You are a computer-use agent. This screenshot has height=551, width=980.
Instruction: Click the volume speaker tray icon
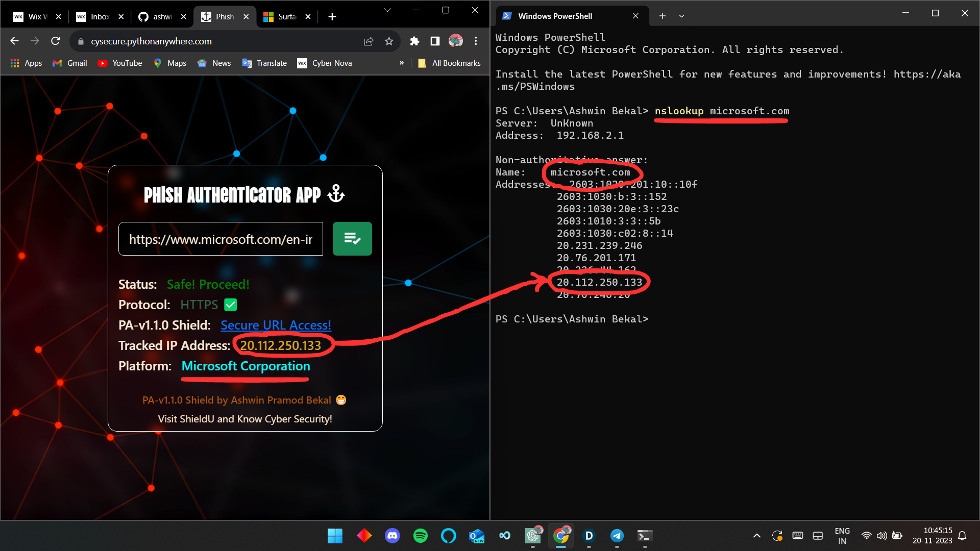click(x=881, y=536)
